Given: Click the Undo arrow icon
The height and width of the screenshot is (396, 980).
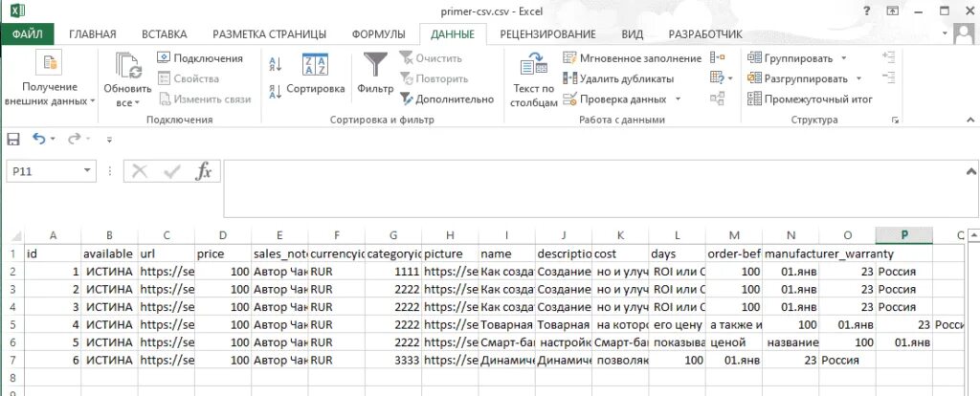Looking at the screenshot, I should 38,139.
